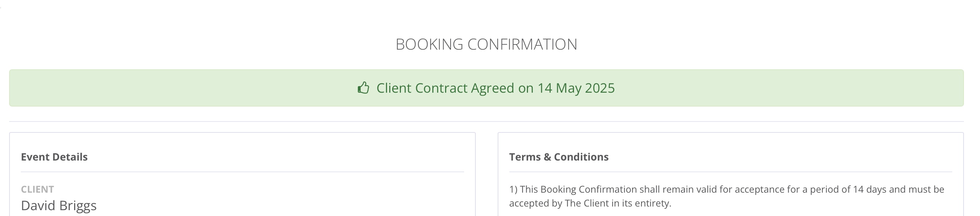Click the first line of term 1

point(726,189)
